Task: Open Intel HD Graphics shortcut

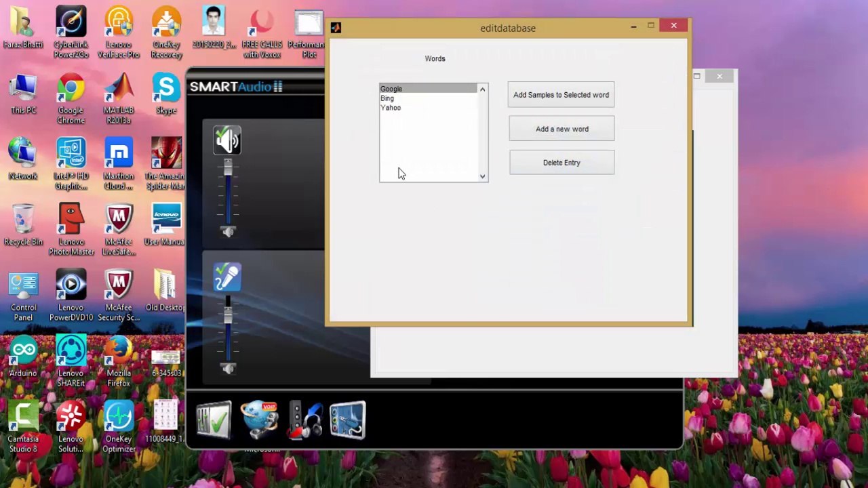Action: pyautogui.click(x=71, y=164)
